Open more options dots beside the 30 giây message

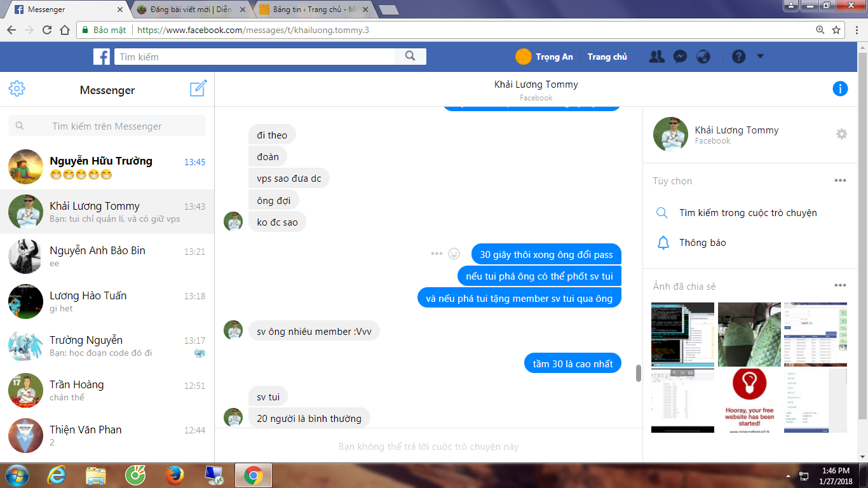437,254
